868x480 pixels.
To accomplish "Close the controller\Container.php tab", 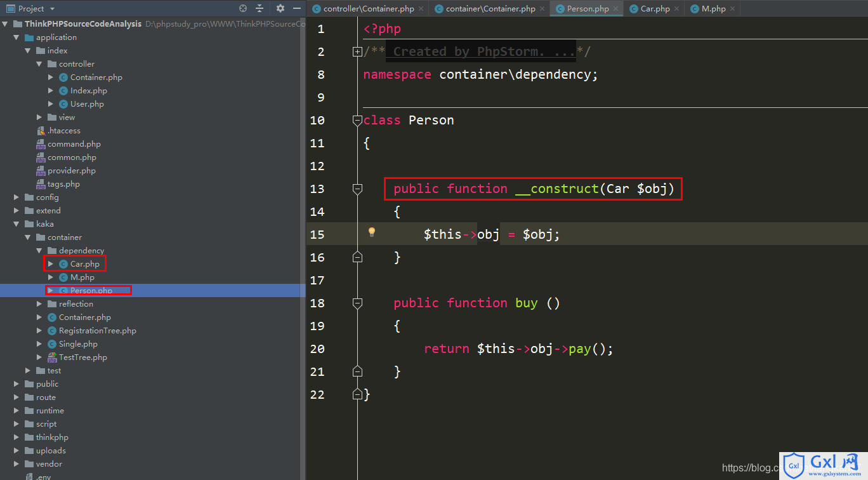I will [421, 9].
